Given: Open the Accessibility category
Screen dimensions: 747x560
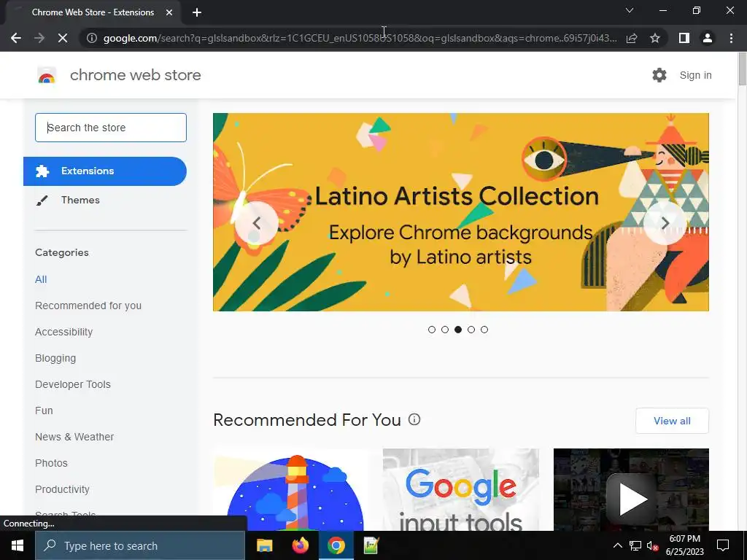Looking at the screenshot, I should point(64,332).
